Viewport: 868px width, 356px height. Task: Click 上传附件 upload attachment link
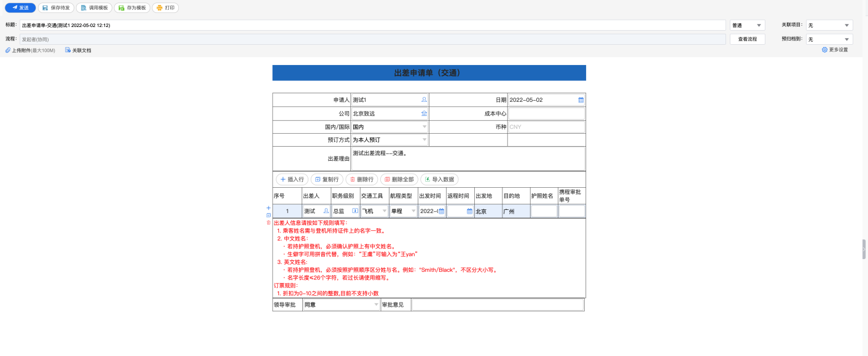point(30,50)
